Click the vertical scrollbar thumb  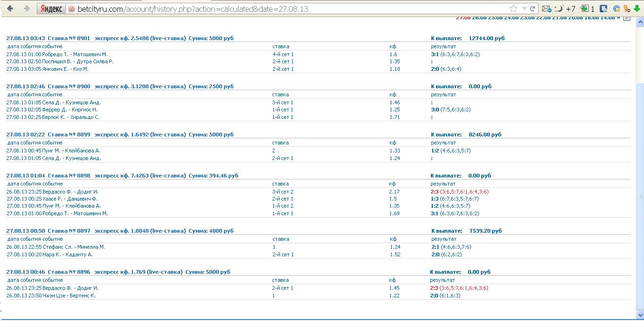[x=640, y=196]
